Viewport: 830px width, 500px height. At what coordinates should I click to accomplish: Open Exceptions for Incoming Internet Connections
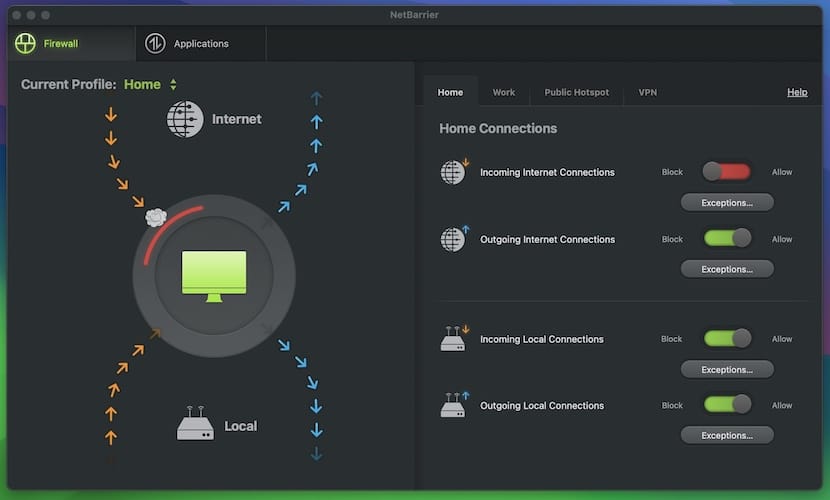pyautogui.click(x=727, y=202)
